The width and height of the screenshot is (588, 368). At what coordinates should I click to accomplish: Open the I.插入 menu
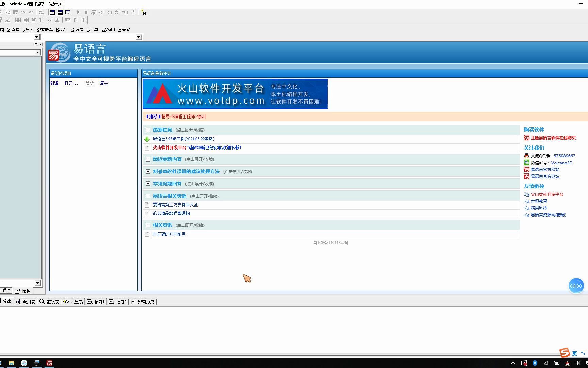point(28,30)
